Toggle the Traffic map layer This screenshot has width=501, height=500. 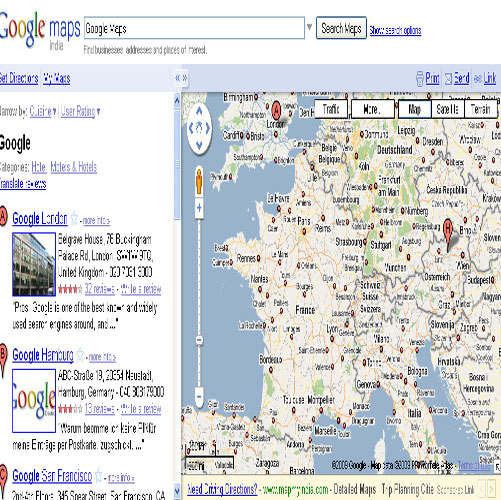(x=331, y=109)
